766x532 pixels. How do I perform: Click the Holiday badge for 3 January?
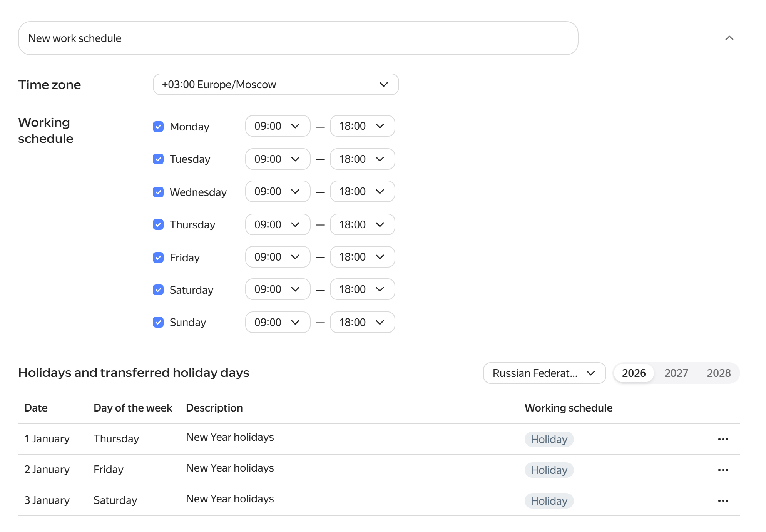[x=549, y=501]
